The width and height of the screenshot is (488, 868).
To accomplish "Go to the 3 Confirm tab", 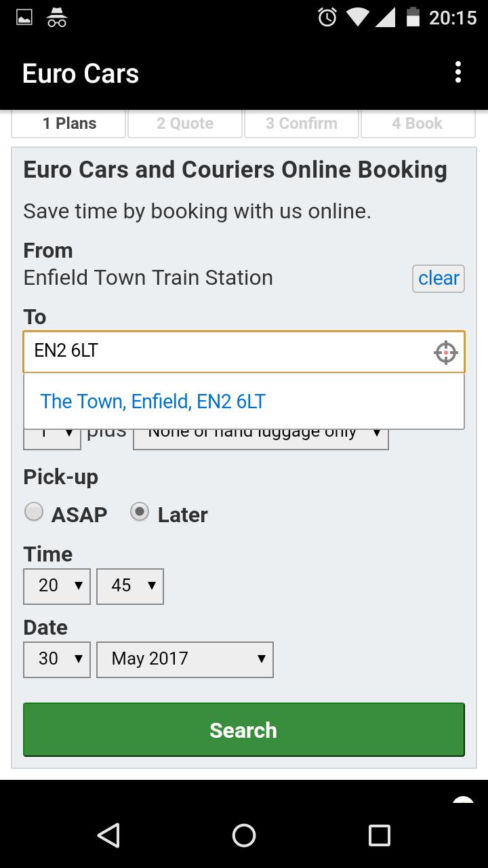I will tap(302, 123).
